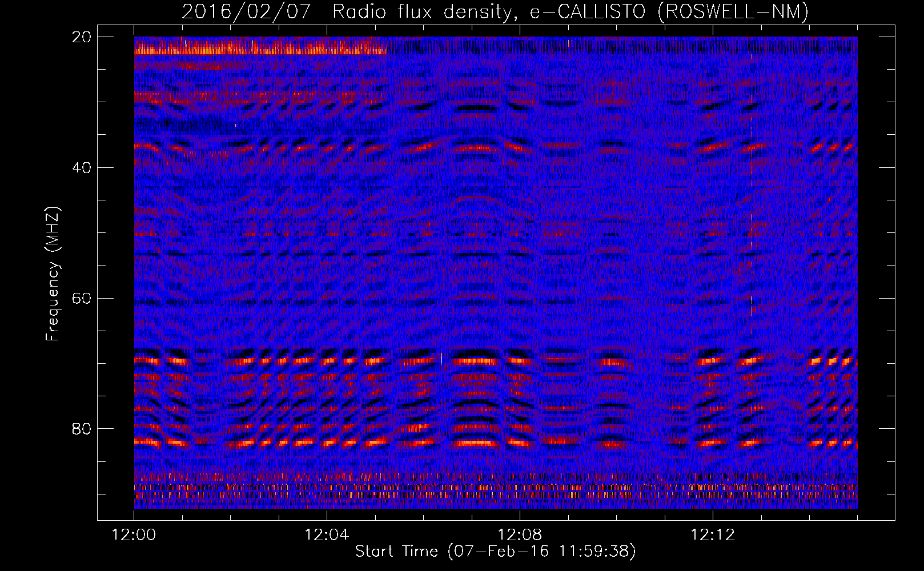Click the plot title '2016/02/07 Radio flux density'

point(347,11)
